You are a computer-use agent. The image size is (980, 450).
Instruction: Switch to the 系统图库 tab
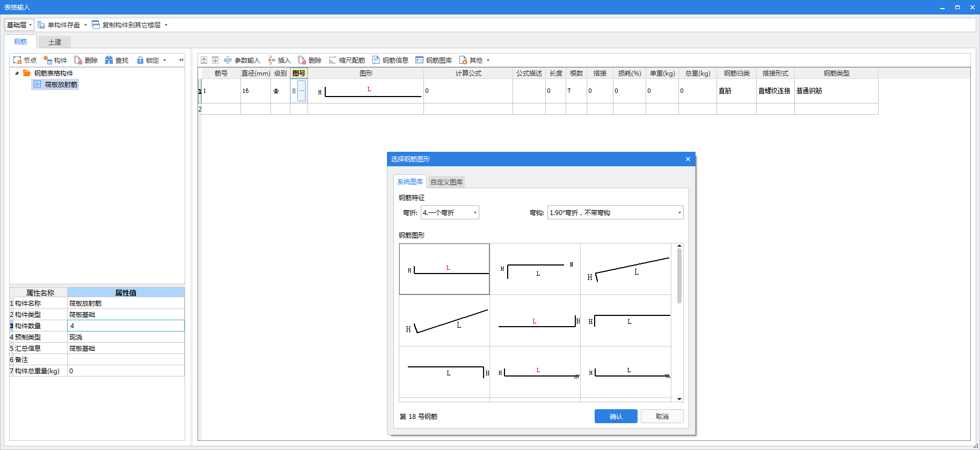[410, 182]
